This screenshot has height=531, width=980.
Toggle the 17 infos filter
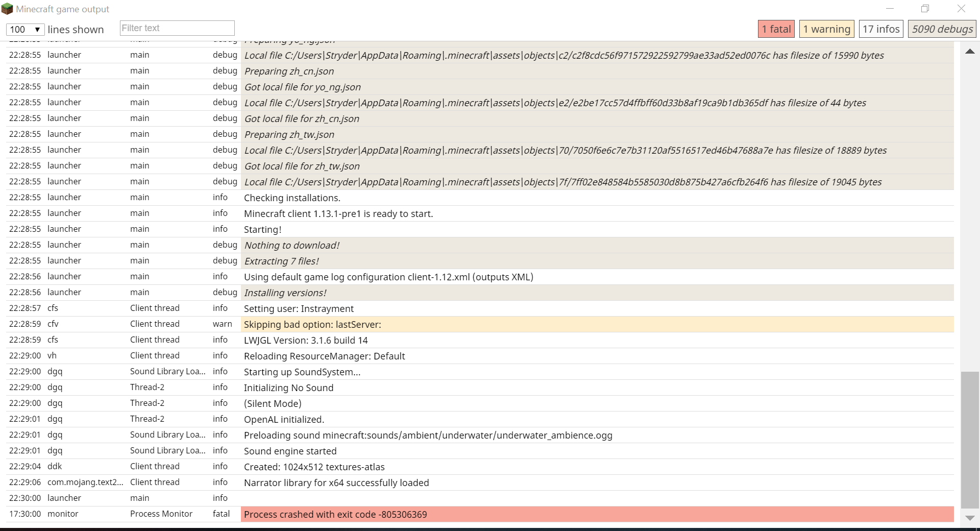point(881,29)
